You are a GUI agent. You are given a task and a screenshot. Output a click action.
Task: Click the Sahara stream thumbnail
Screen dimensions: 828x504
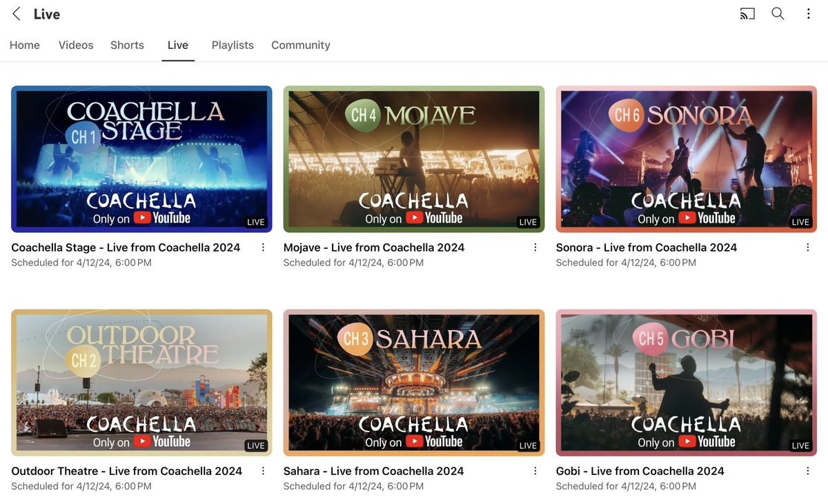pos(413,383)
